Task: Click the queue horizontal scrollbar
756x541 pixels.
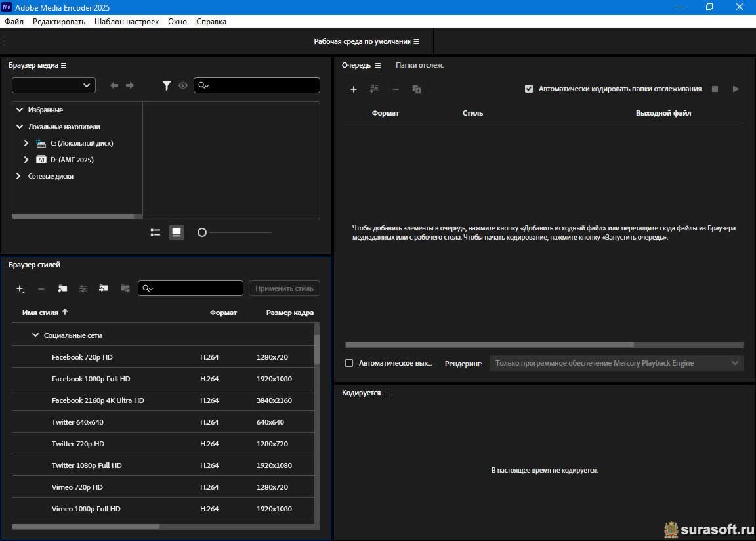Action: pos(490,344)
